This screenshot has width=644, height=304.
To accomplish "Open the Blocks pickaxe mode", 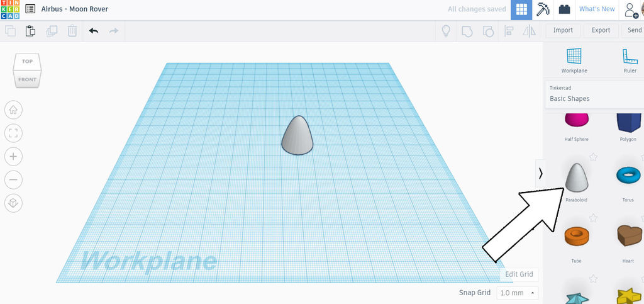I will click(543, 10).
